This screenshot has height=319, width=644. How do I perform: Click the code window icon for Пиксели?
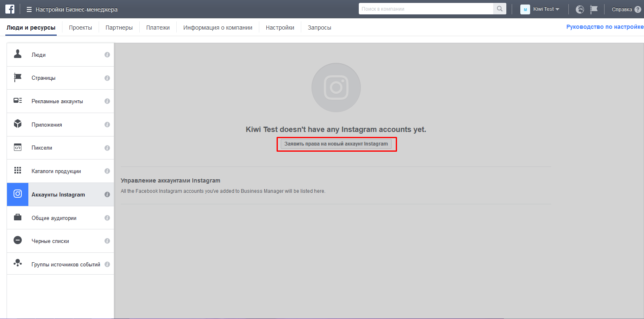pyautogui.click(x=18, y=148)
